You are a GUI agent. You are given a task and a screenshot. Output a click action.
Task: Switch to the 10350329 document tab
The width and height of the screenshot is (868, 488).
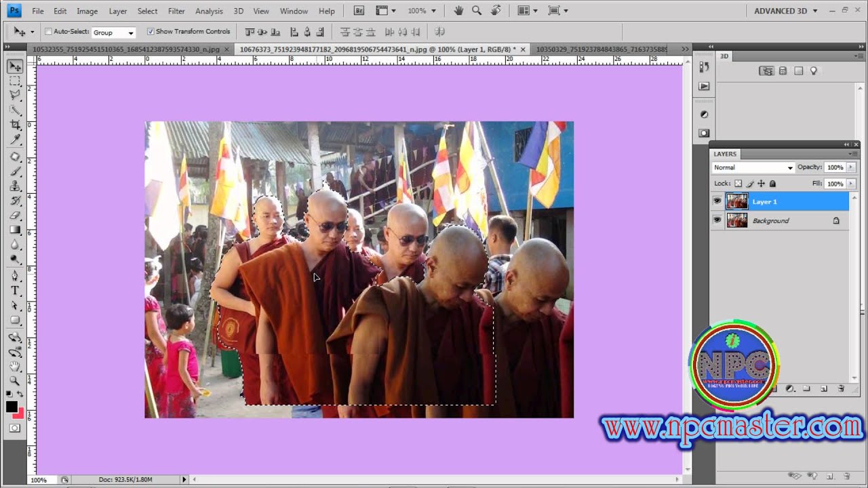tap(601, 49)
